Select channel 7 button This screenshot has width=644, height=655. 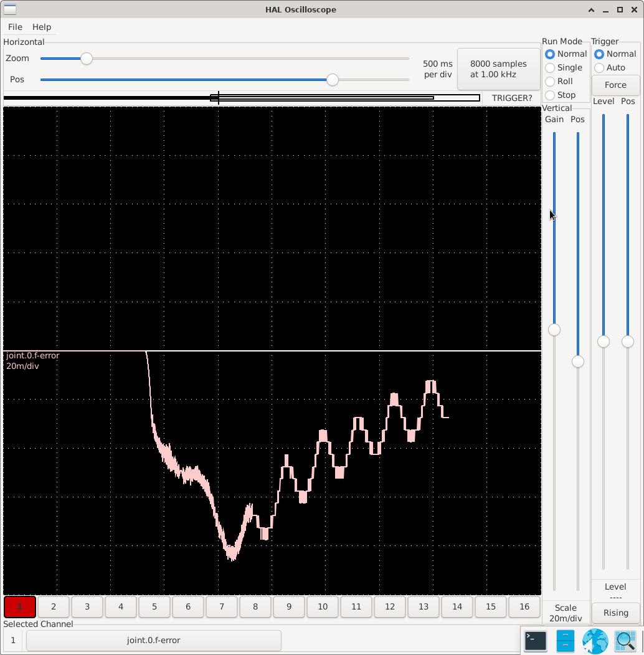[222, 607]
